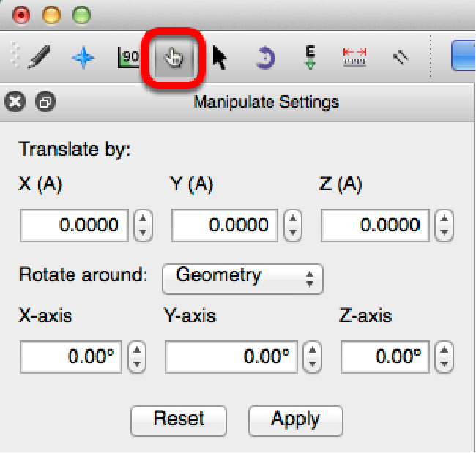Select the Selection arrow tool

point(219,58)
